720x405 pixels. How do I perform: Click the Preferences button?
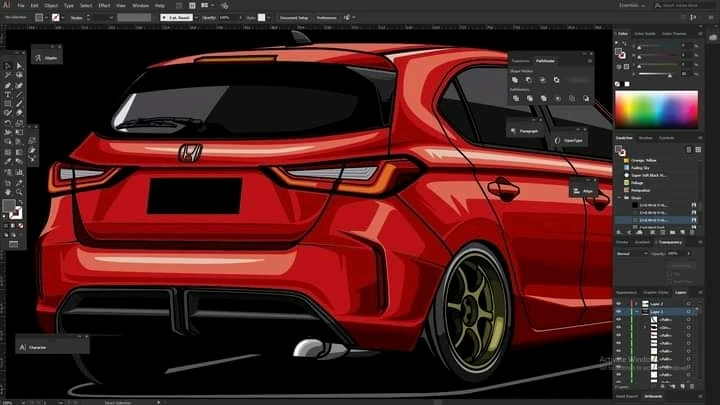click(x=327, y=17)
